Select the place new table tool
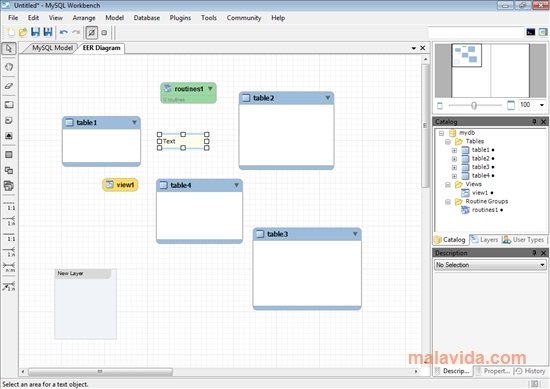 [x=9, y=155]
